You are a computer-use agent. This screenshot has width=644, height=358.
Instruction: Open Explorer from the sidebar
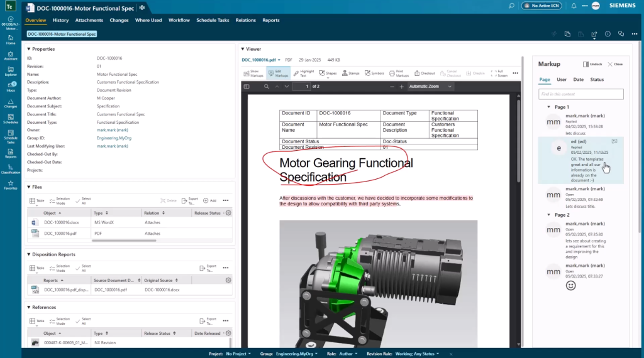coord(11,72)
